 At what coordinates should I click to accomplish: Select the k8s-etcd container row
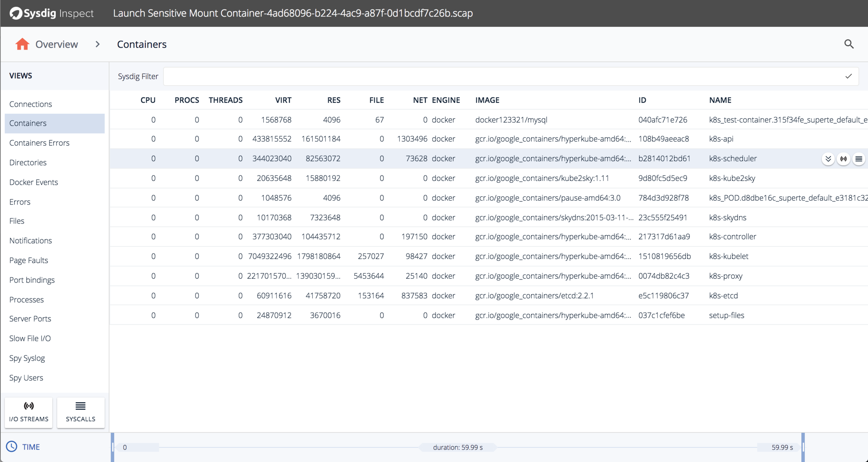point(489,296)
